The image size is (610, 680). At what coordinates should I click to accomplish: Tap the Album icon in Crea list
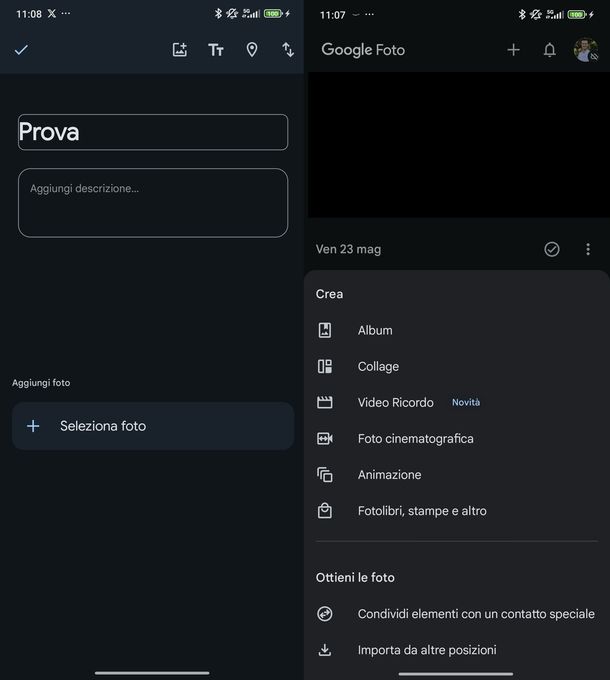click(x=325, y=330)
